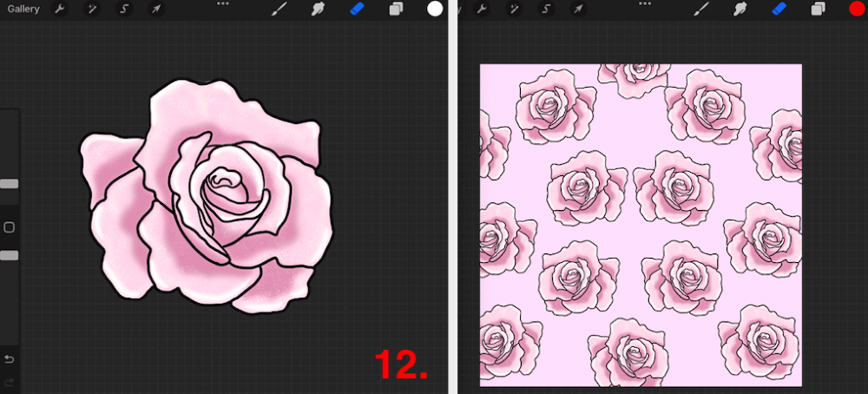868x394 pixels.
Task: Choose the Brush tool in rose-pattern window
Action: 702,9
